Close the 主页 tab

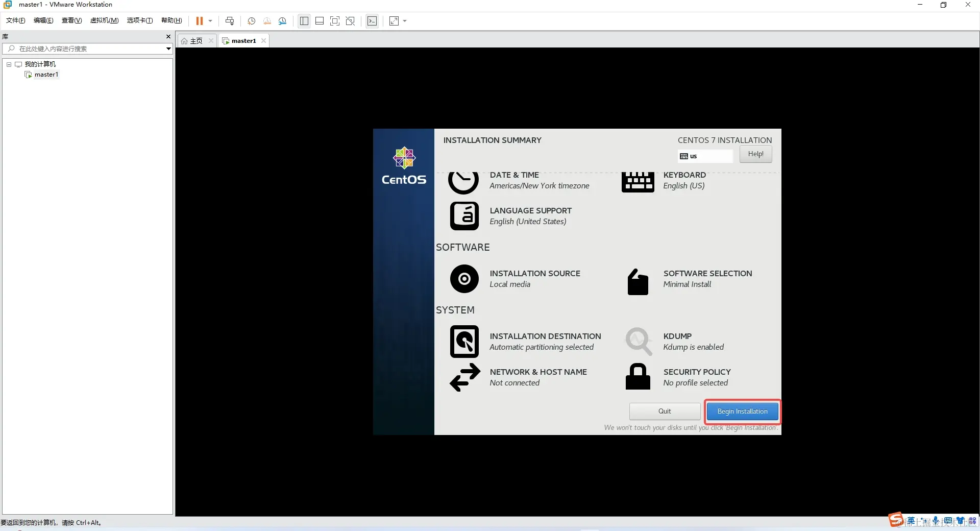[x=211, y=41]
